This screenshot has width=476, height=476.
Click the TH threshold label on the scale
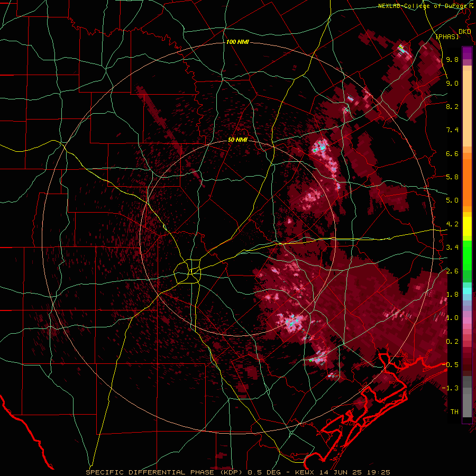point(454,412)
